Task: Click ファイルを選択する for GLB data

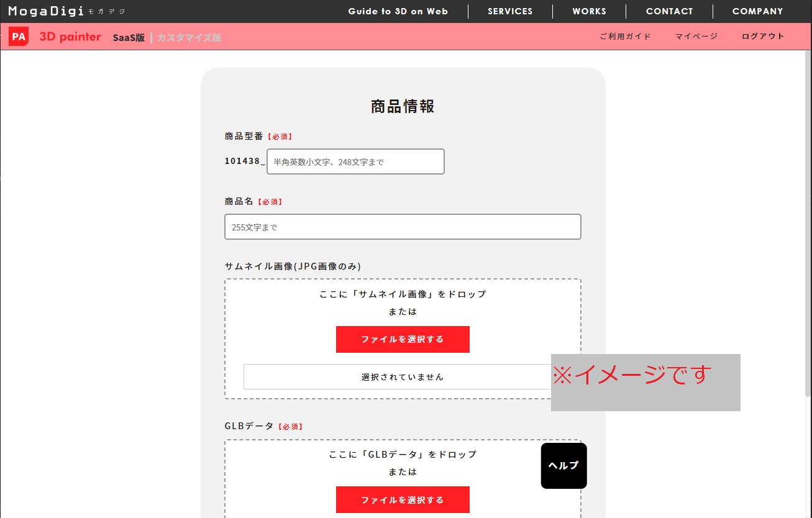Action: 403,499
